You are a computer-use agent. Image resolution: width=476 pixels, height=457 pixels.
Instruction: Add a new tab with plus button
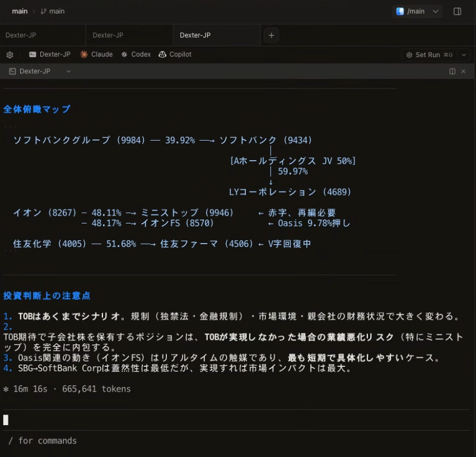272,35
